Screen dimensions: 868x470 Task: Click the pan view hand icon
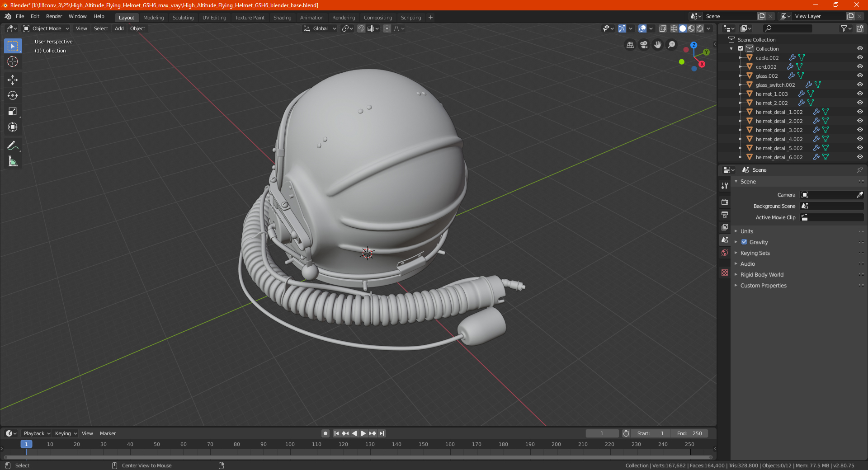tap(658, 45)
